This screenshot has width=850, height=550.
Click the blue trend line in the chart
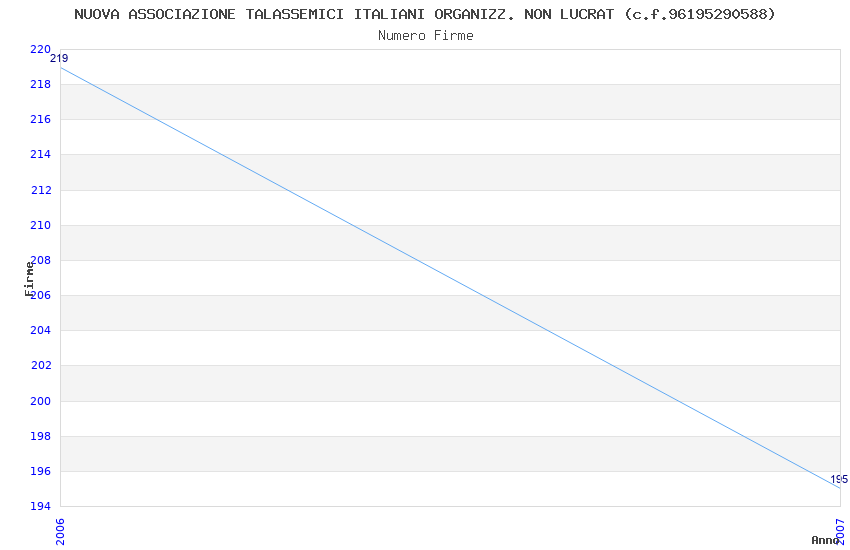pos(450,278)
